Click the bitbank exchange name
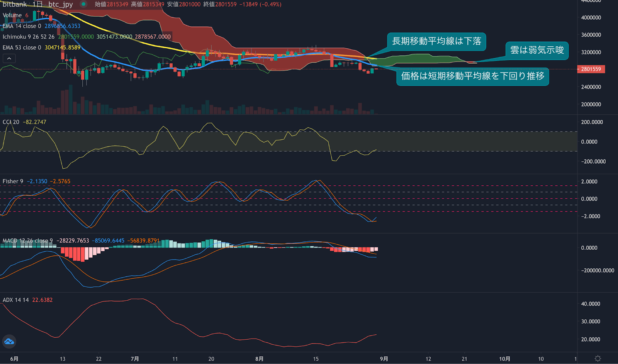The height and width of the screenshot is (364, 618). click(14, 4)
